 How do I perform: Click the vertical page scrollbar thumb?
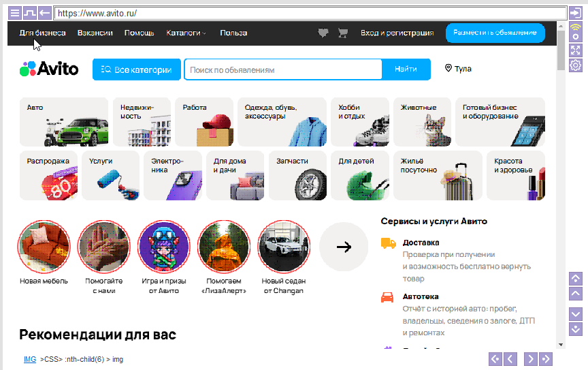(x=561, y=50)
